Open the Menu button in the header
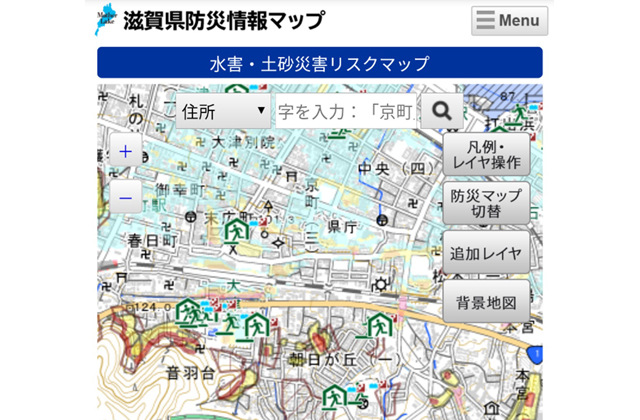640x420 pixels. (x=509, y=21)
